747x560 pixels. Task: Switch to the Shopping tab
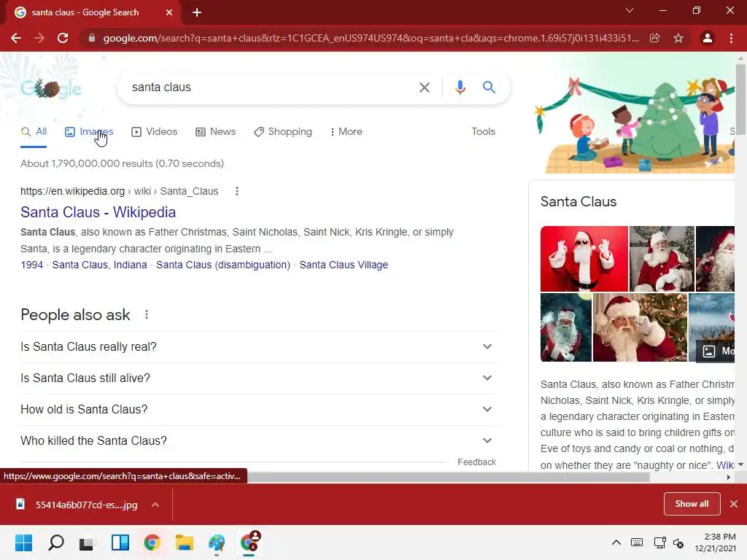(283, 132)
